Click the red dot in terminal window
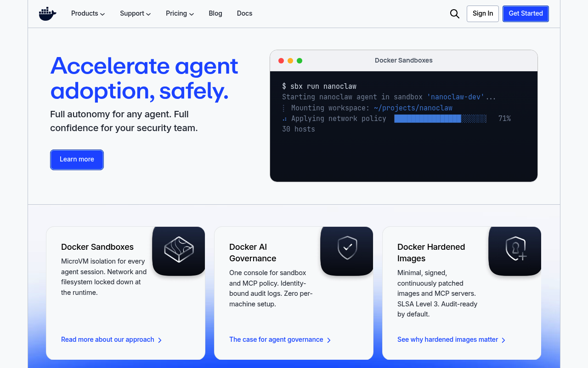 281,61
